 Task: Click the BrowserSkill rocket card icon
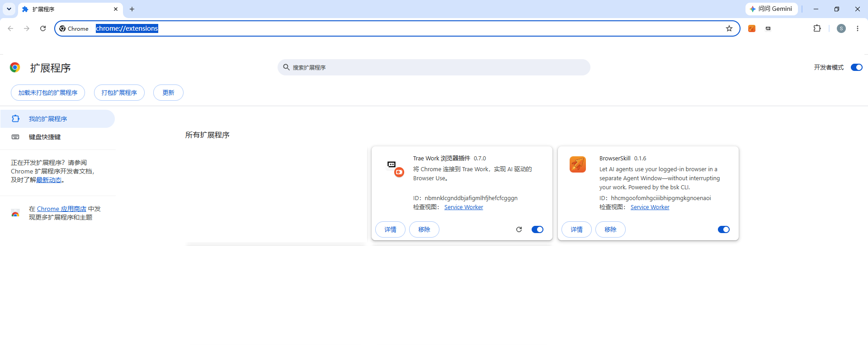tap(578, 164)
